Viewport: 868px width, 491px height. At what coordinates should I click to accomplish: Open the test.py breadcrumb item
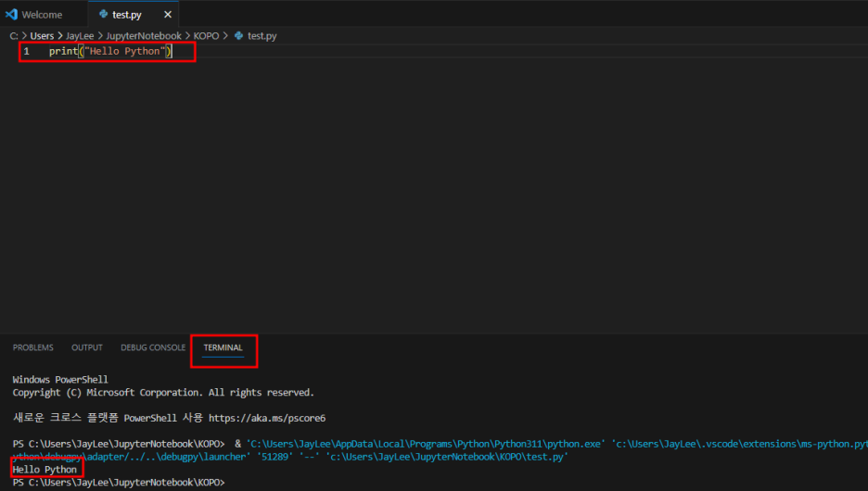(x=262, y=36)
